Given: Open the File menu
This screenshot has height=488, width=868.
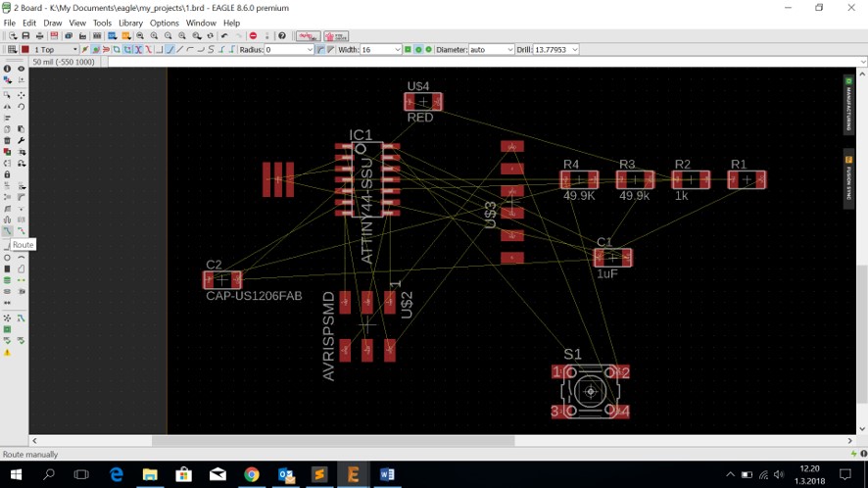Looking at the screenshot, I should tap(10, 23).
